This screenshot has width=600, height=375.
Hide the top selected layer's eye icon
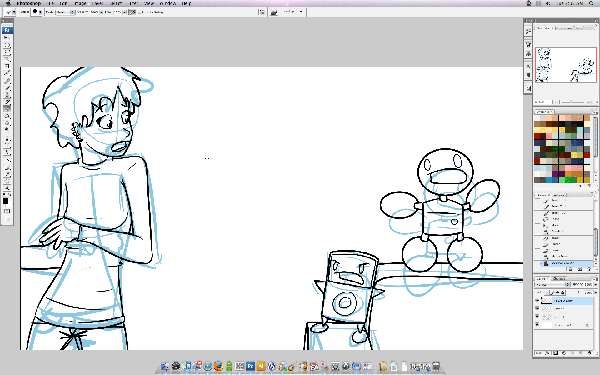tap(537, 301)
